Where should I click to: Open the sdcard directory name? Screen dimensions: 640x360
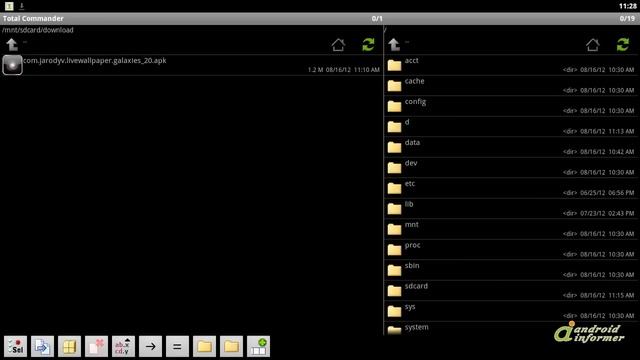416,286
